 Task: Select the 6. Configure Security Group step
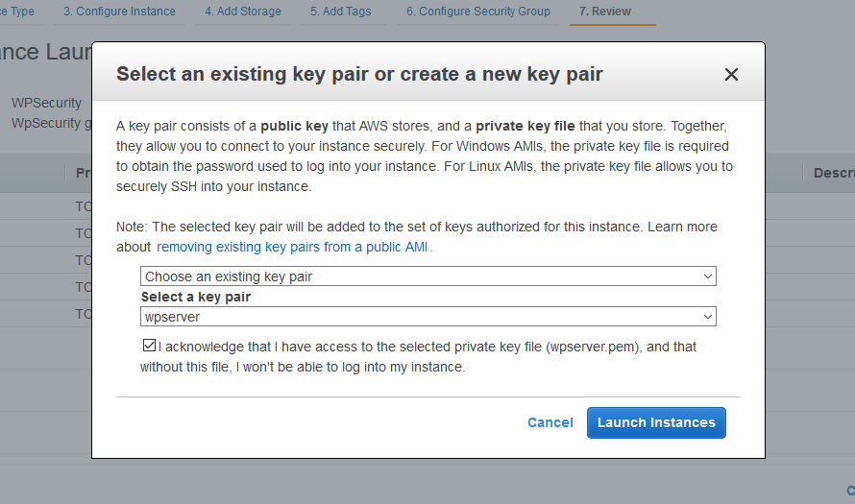click(x=477, y=12)
